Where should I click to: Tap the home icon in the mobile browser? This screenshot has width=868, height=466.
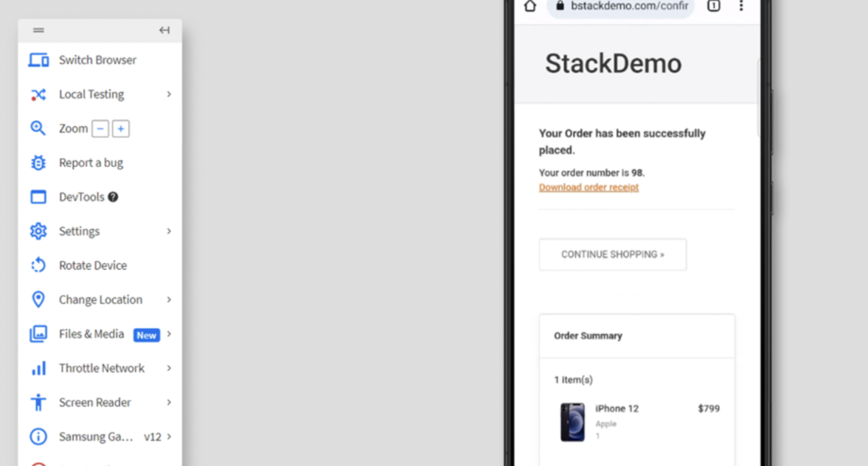click(x=530, y=6)
